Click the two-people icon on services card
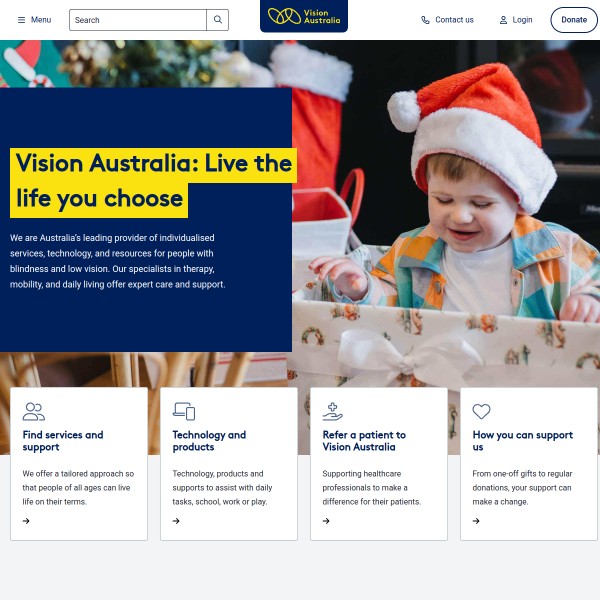The width and height of the screenshot is (600, 600). (34, 411)
